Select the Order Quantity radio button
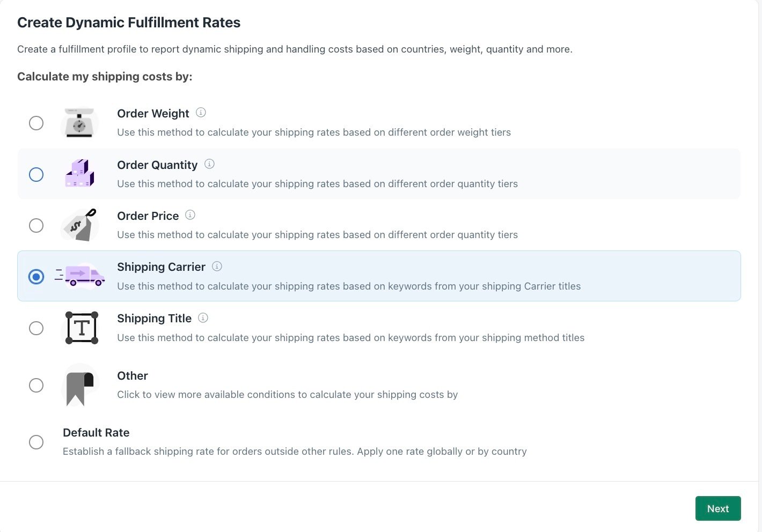Viewport: 762px width, 532px height. pyautogui.click(x=36, y=174)
